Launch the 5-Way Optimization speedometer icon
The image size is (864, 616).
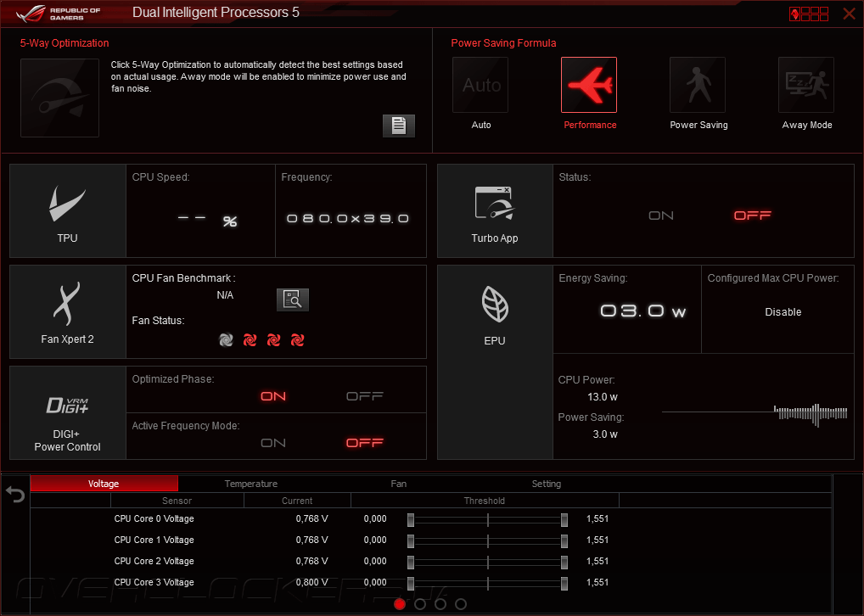[59, 98]
